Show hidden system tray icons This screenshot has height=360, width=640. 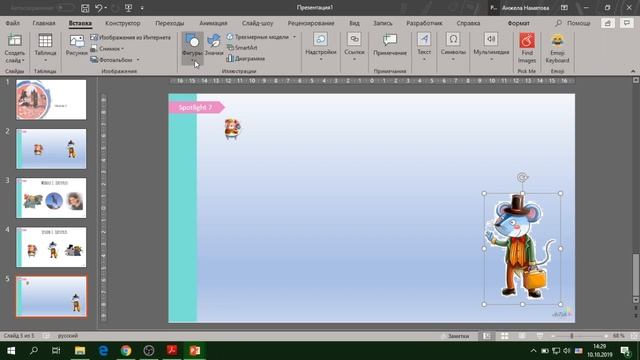pyautogui.click(x=533, y=351)
